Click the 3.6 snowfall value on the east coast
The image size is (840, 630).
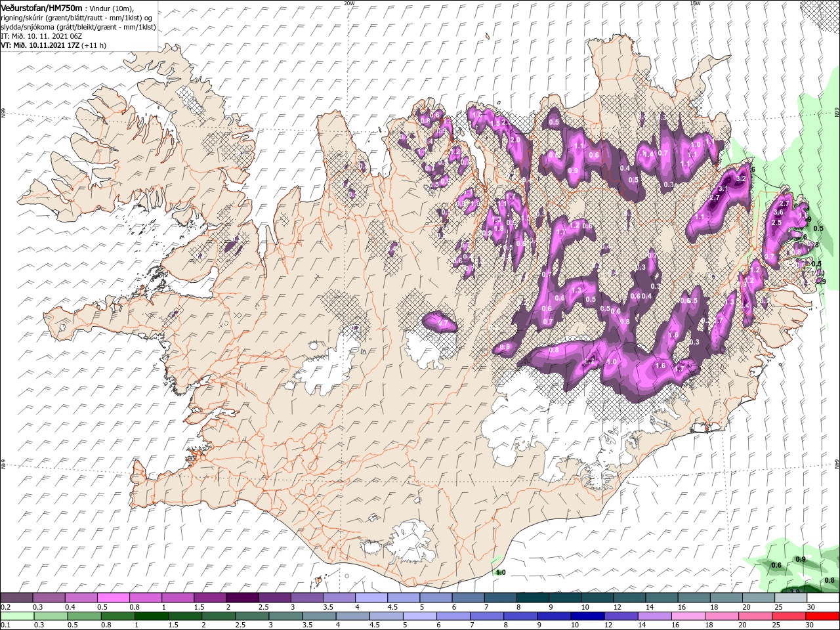(x=778, y=213)
